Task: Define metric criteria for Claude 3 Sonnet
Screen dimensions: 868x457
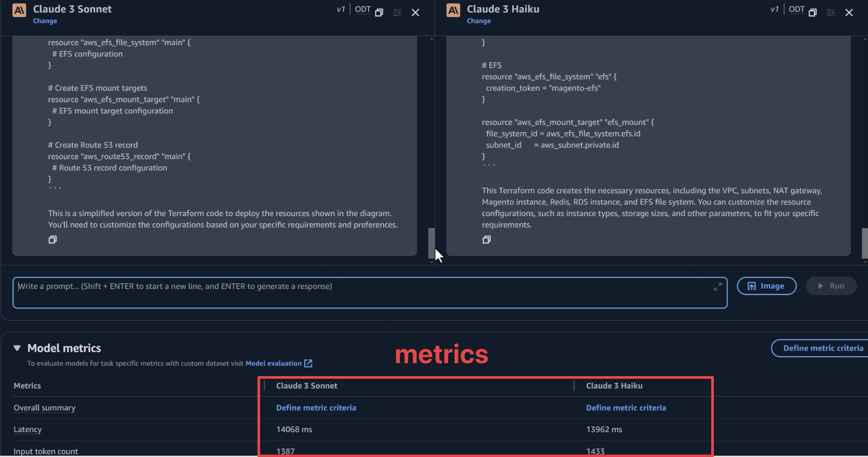Action: point(316,408)
